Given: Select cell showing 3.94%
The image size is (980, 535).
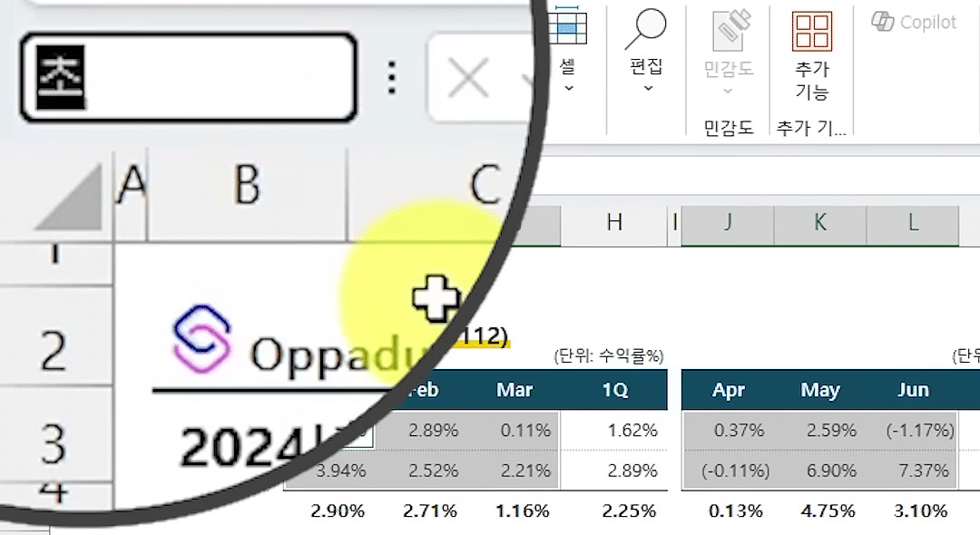Looking at the screenshot, I should (x=340, y=470).
